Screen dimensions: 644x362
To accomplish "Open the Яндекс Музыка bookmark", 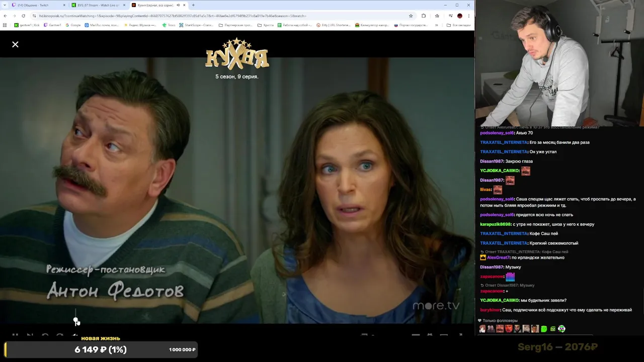I will click(x=140, y=25).
